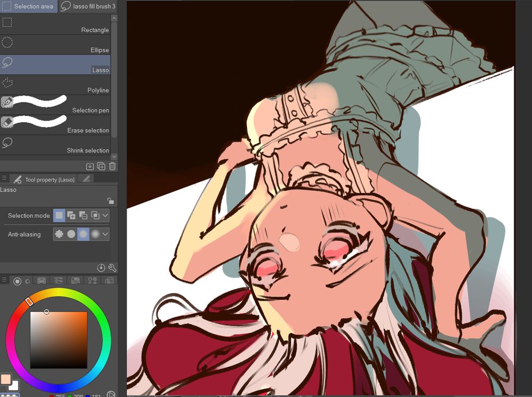The image size is (532, 397).
Task: Select the Ellipse selection sub tool
Action: (55, 45)
